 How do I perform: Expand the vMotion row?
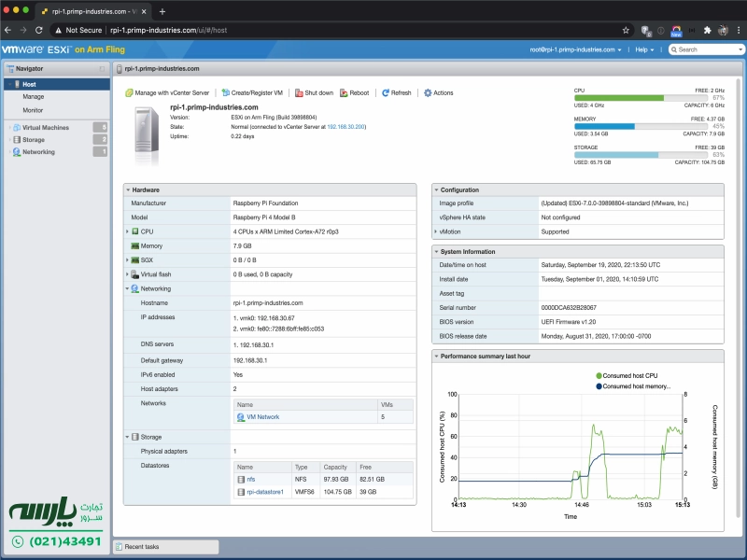tap(435, 231)
